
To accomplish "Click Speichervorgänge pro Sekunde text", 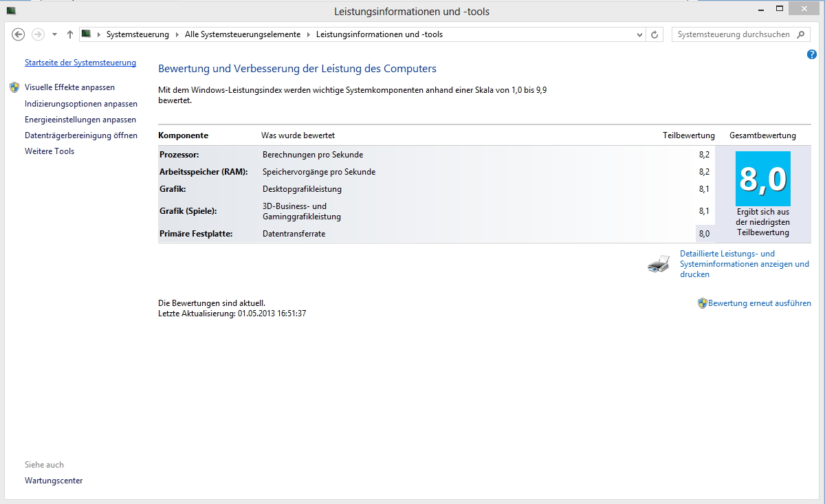I will (319, 172).
